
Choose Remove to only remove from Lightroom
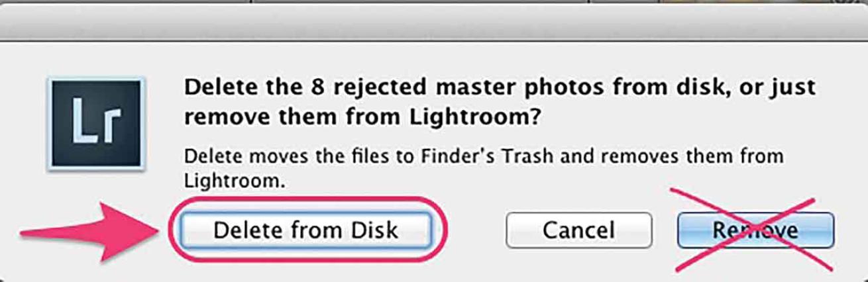[755, 230]
